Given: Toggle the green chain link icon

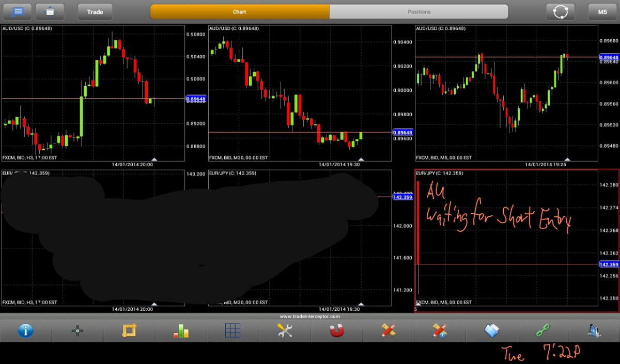Looking at the screenshot, I should click(x=543, y=330).
